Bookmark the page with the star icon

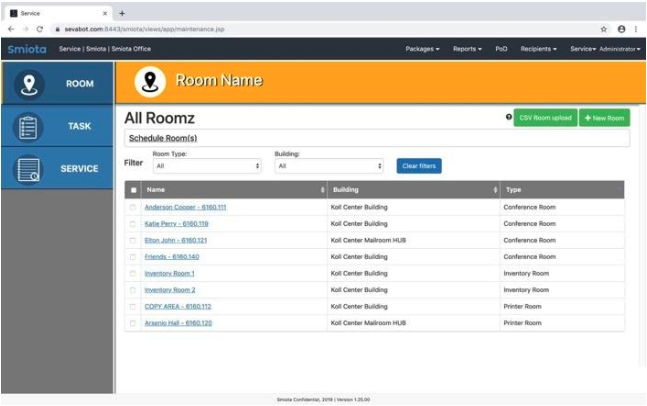[x=604, y=29]
